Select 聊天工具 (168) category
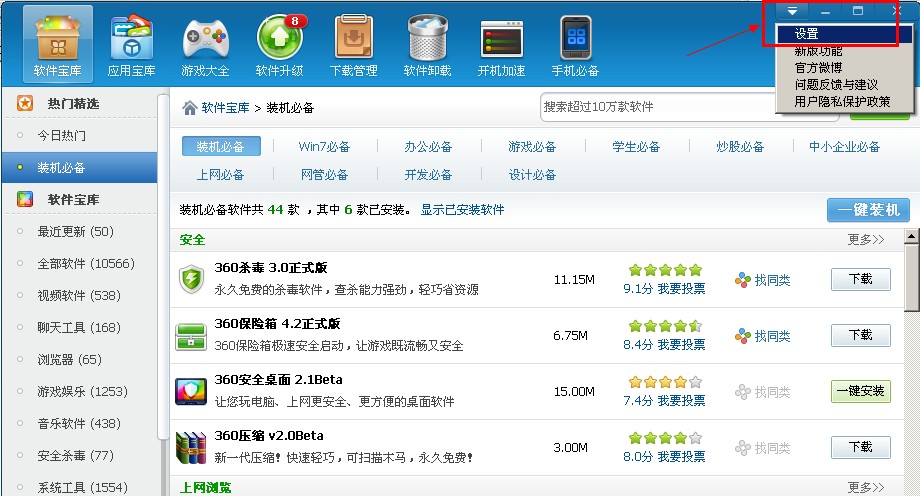920x496 pixels. [80, 328]
